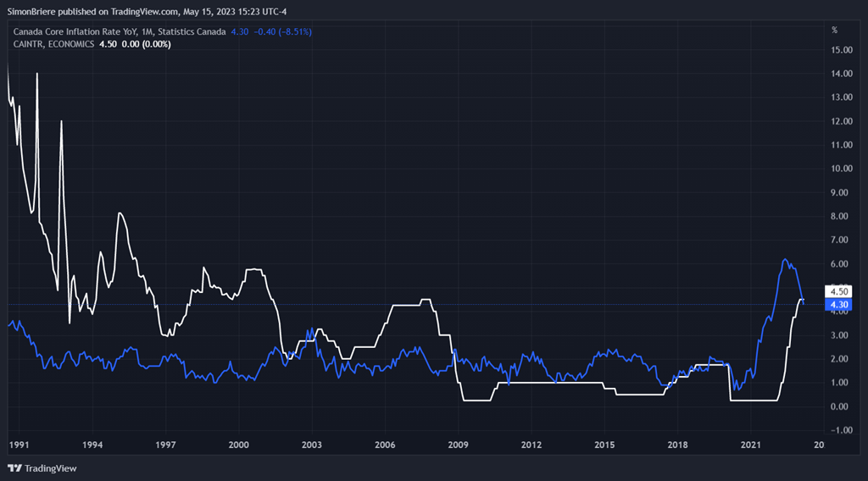Click the 2018 label on time axis
Image resolution: width=868 pixels, height=481 pixels.
677,445
